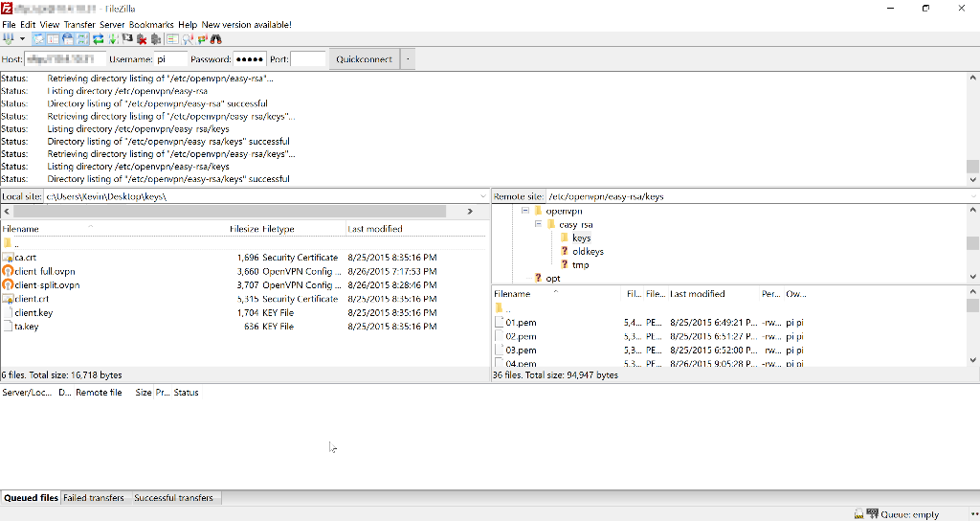980x521 pixels.
Task: Click the Username field containing pi
Action: click(x=170, y=59)
